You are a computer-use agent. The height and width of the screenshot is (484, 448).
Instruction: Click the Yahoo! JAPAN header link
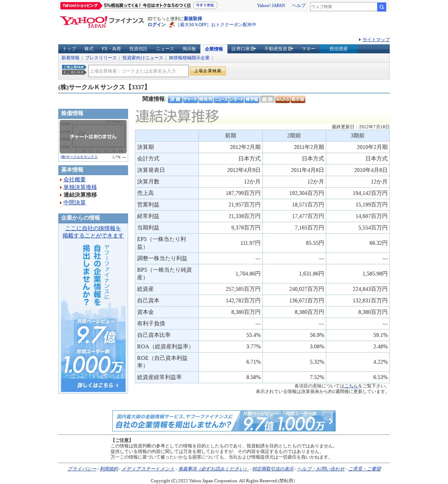pyautogui.click(x=271, y=6)
